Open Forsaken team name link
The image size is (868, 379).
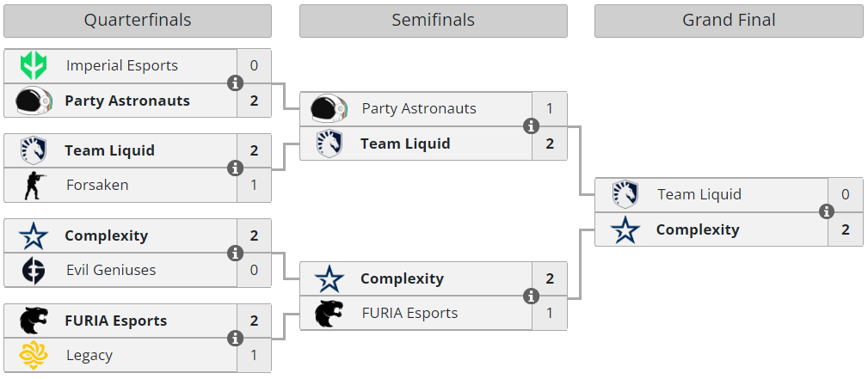coord(97,185)
